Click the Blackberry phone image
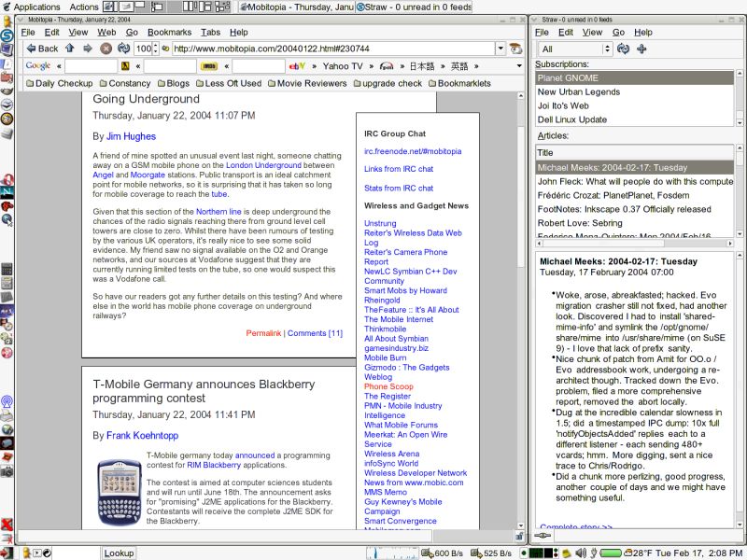Image resolution: width=747 pixels, height=560 pixels. point(120,492)
